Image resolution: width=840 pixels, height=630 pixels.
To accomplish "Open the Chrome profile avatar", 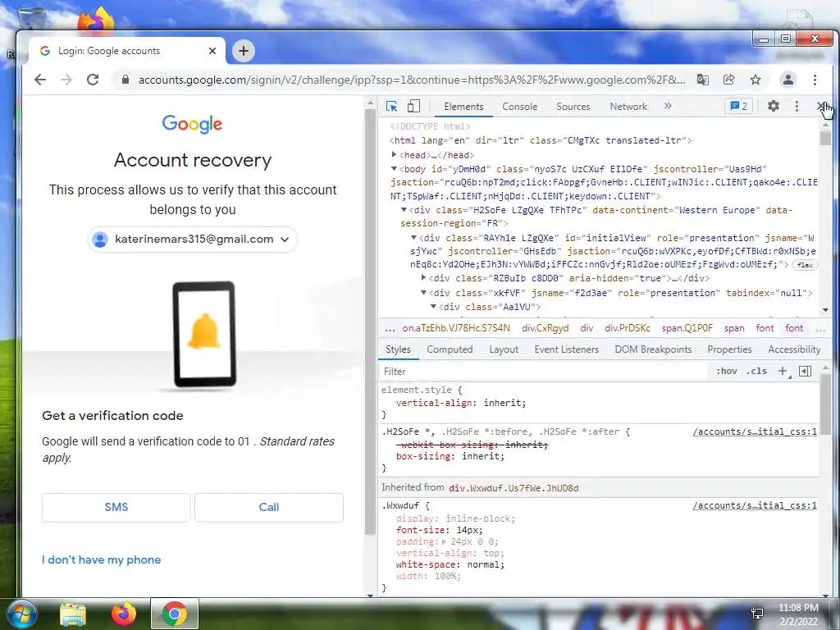I will click(788, 80).
